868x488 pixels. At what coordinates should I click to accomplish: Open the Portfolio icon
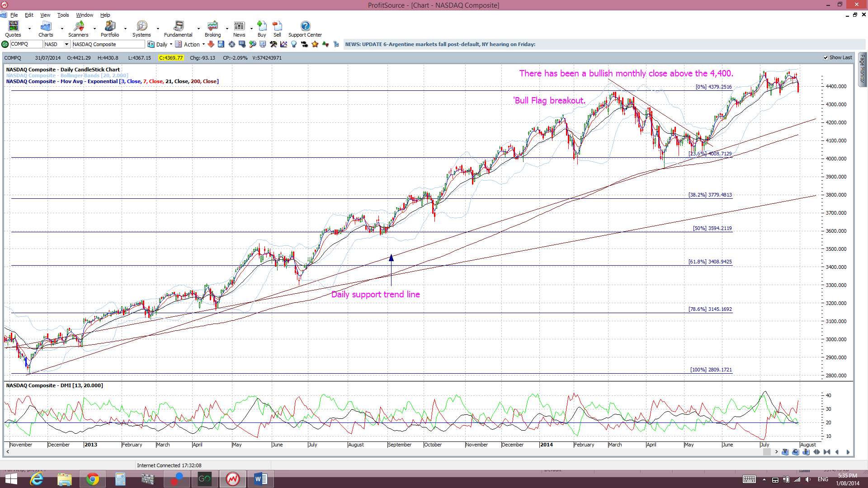coord(110,29)
